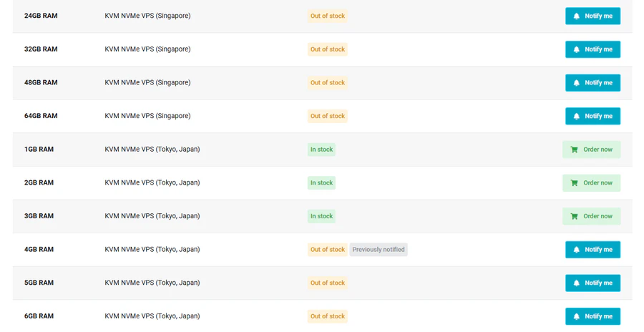Click cart icon for 3GB RAM Tokyo
This screenshot has height=332, width=644.
(x=575, y=216)
